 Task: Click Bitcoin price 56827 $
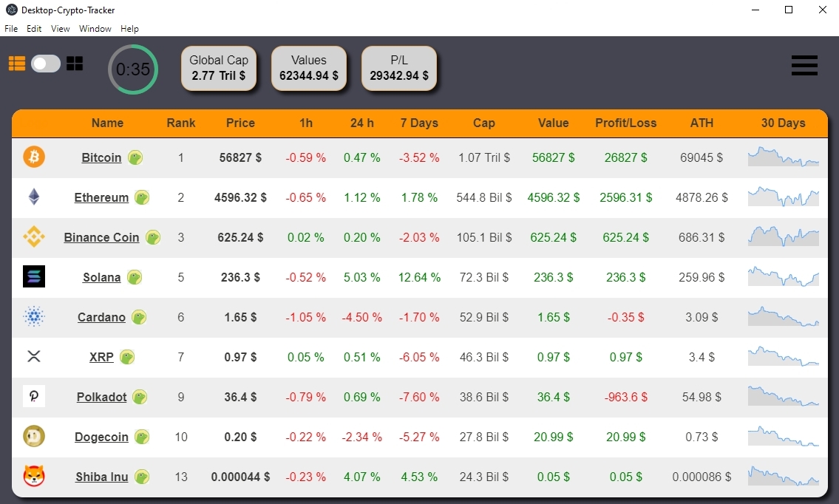pyautogui.click(x=240, y=158)
